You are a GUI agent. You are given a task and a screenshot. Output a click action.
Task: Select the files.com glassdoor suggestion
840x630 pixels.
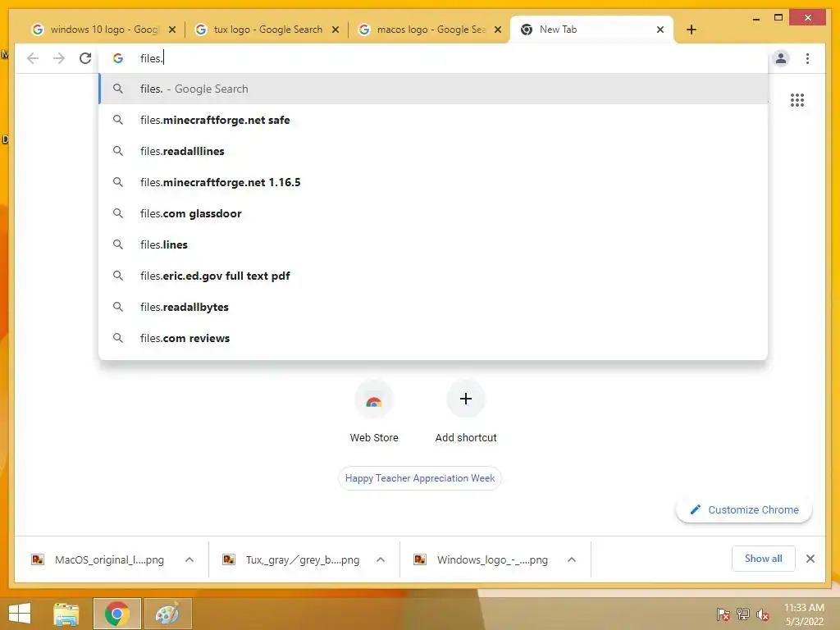coord(433,213)
